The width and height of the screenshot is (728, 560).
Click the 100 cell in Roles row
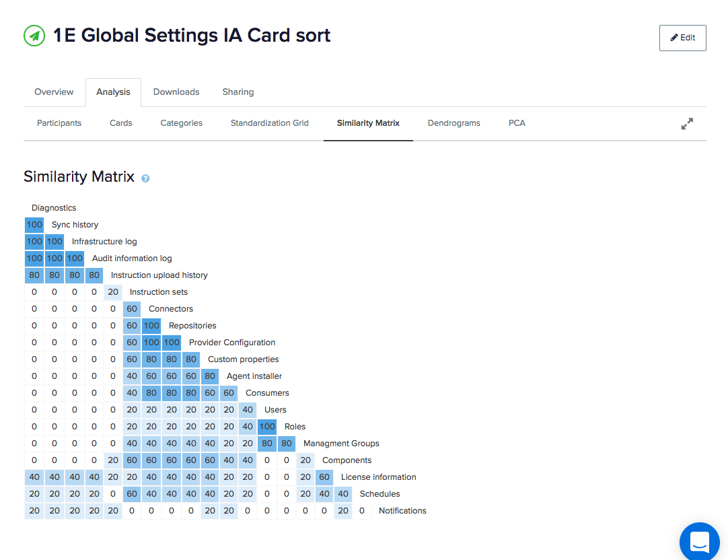point(267,426)
